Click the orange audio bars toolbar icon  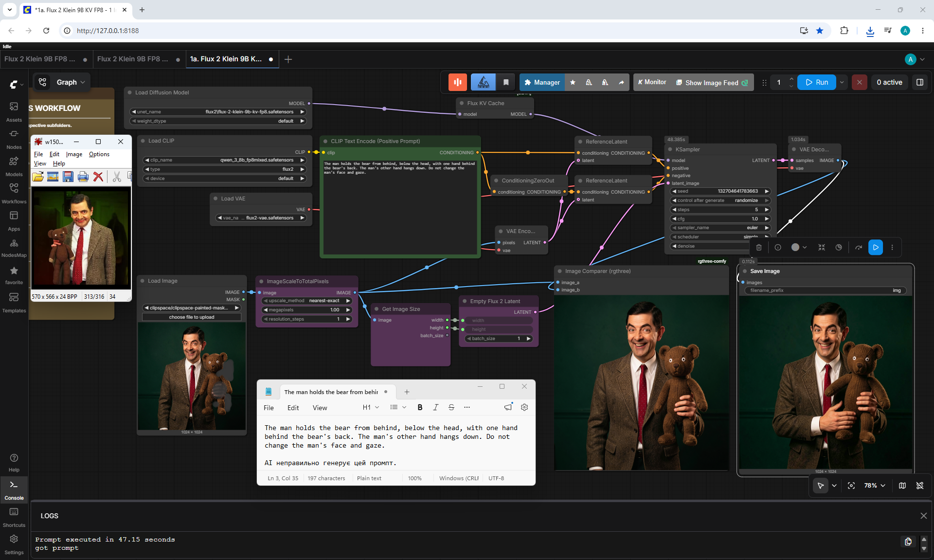pos(458,82)
